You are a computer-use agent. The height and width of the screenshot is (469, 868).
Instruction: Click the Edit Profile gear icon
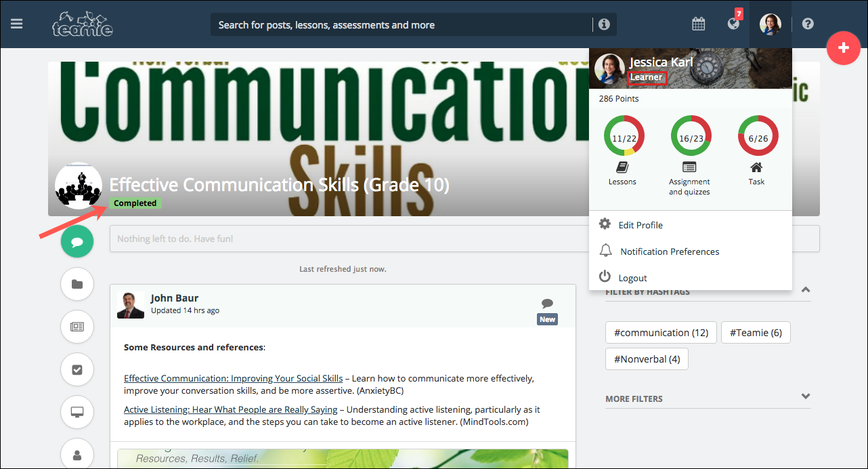click(x=605, y=224)
